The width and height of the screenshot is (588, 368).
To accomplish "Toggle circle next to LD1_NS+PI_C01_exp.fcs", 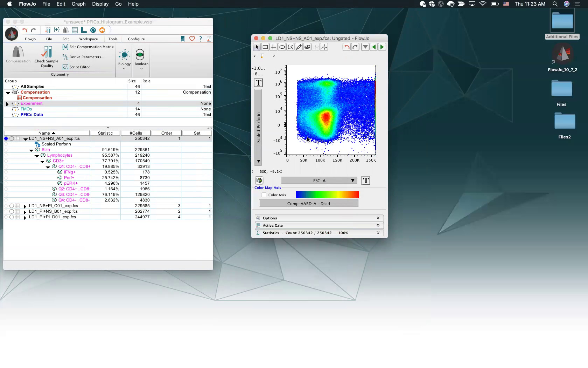I will (12, 206).
